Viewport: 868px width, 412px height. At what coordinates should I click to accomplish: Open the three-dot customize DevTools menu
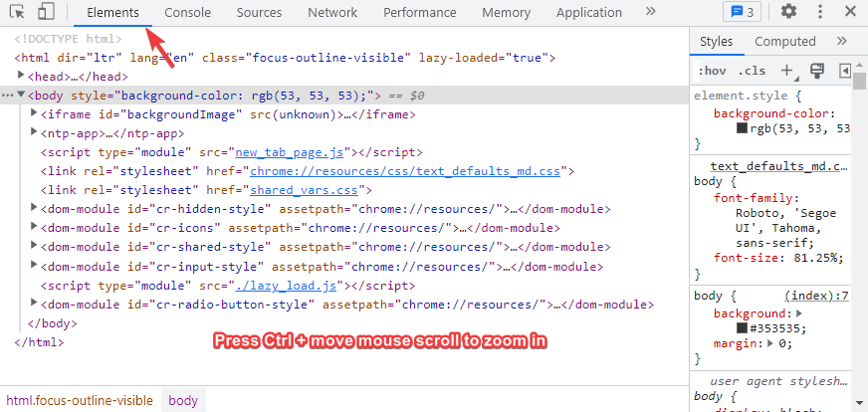(820, 12)
